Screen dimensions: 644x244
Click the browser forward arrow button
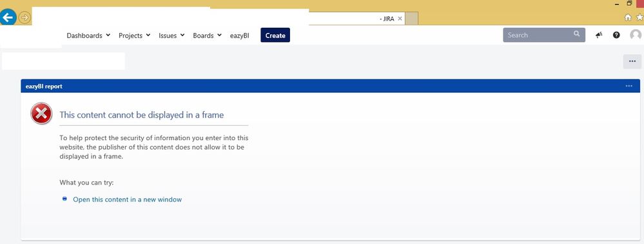coord(24,17)
